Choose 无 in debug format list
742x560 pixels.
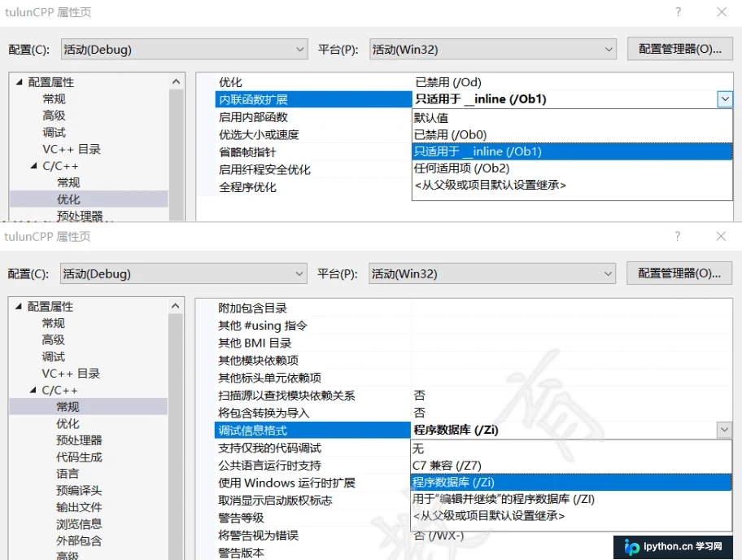tap(571, 448)
